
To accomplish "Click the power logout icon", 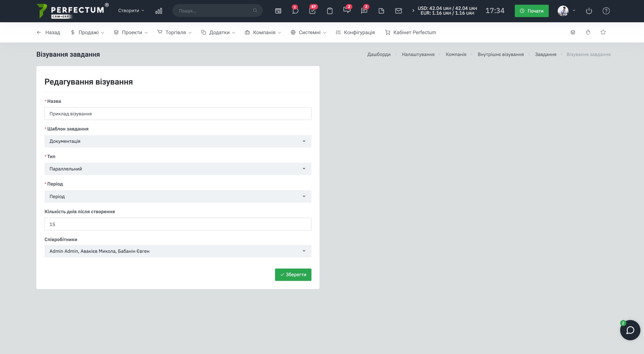I will (589, 11).
